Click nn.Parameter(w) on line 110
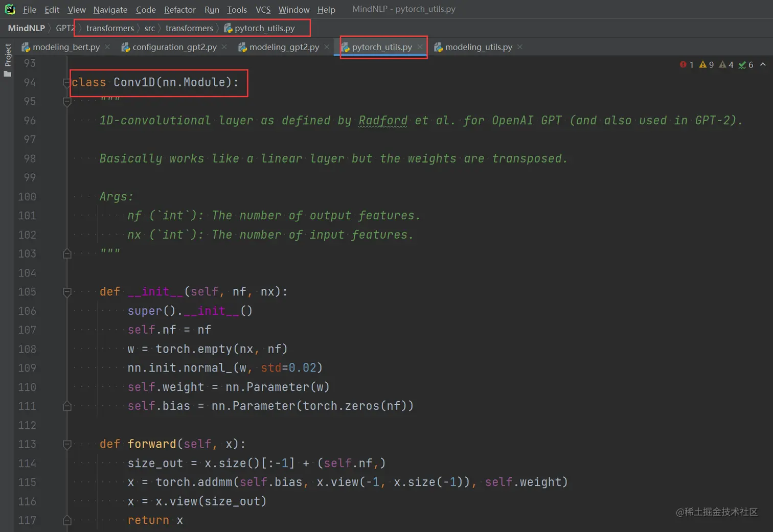 click(278, 387)
